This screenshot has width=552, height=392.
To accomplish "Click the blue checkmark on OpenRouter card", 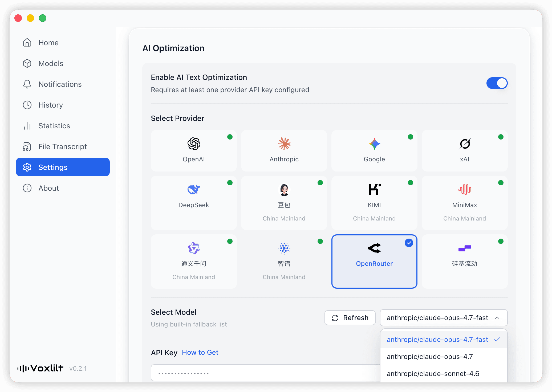I will tap(409, 243).
